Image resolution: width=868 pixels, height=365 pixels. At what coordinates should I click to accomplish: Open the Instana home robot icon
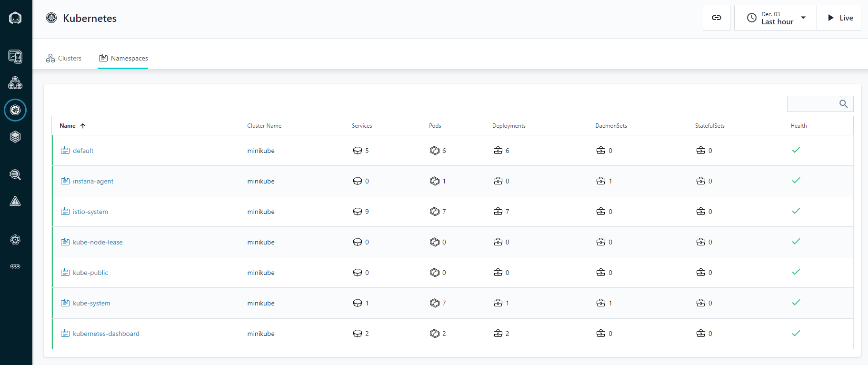coord(15,18)
